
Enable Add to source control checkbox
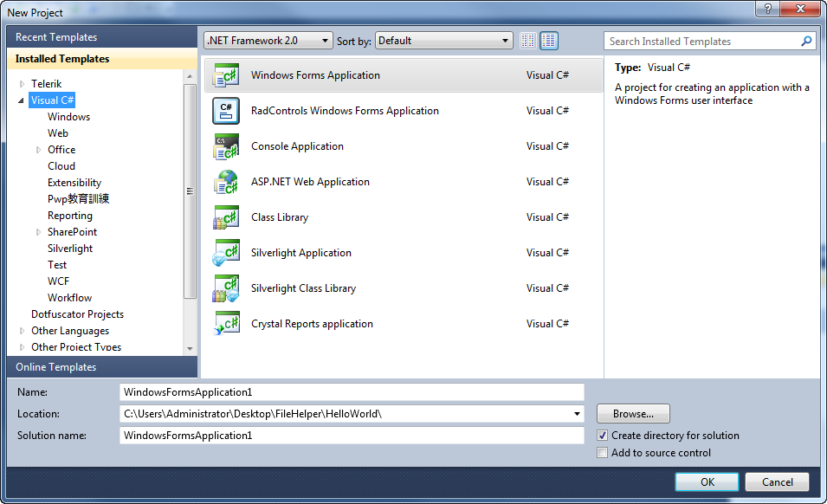tap(603, 453)
